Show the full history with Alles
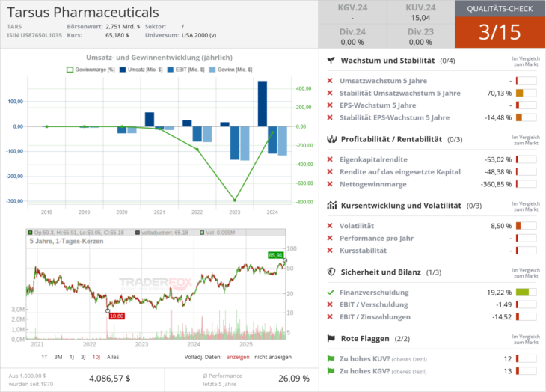Viewport: 546px width, 392px height. click(113, 357)
